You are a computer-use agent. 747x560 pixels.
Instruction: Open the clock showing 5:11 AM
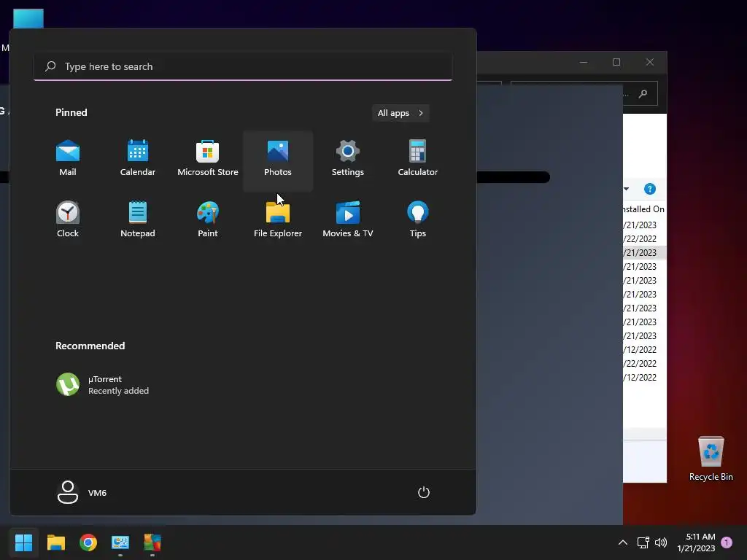pyautogui.click(x=696, y=542)
